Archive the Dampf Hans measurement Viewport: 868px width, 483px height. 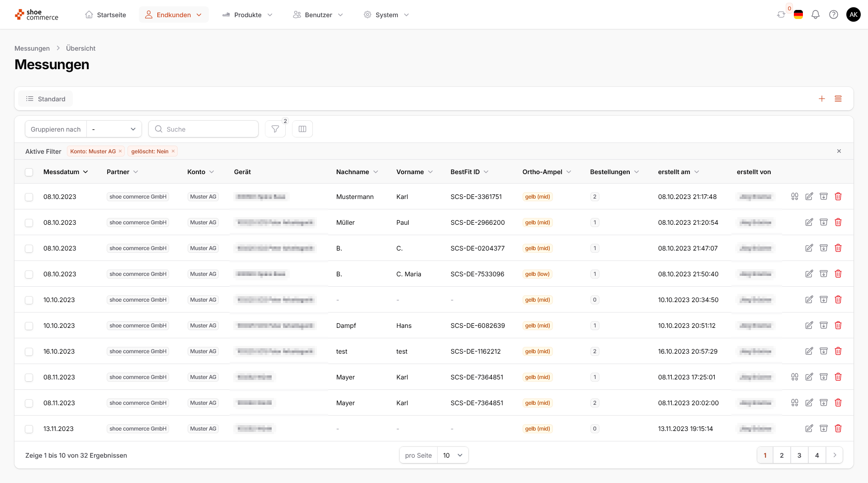coord(823,325)
